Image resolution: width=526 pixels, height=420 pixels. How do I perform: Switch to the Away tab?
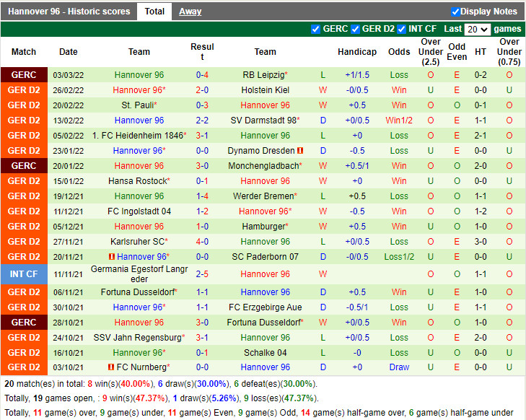coord(190,12)
